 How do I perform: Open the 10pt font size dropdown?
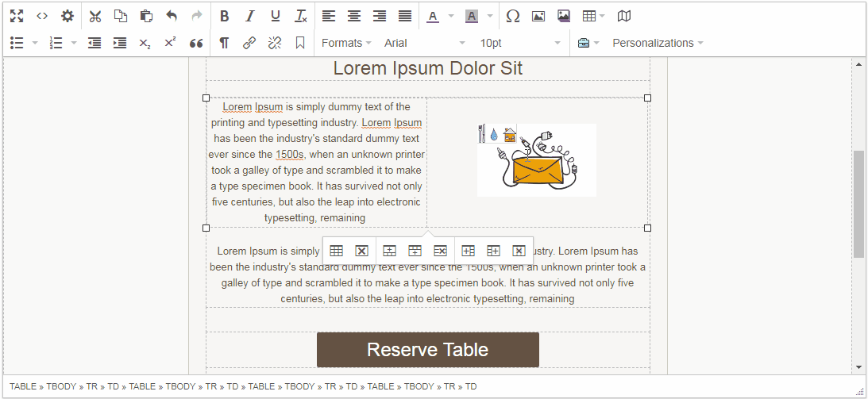tap(520, 43)
